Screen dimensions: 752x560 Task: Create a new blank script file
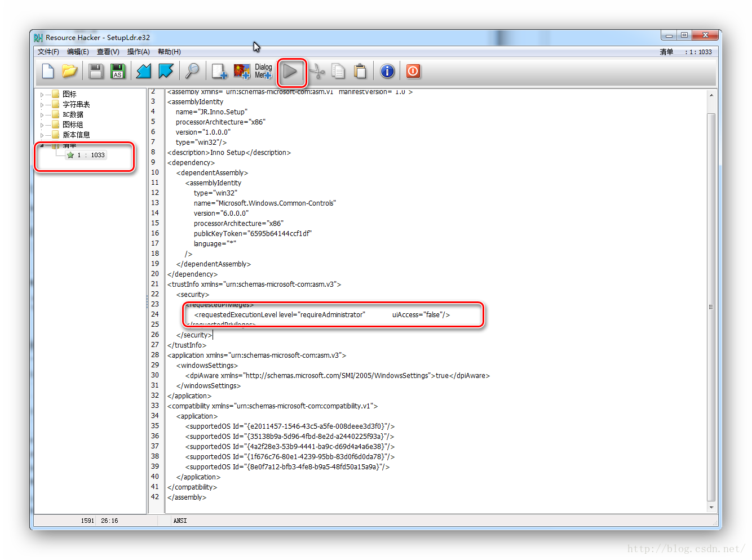(x=48, y=71)
